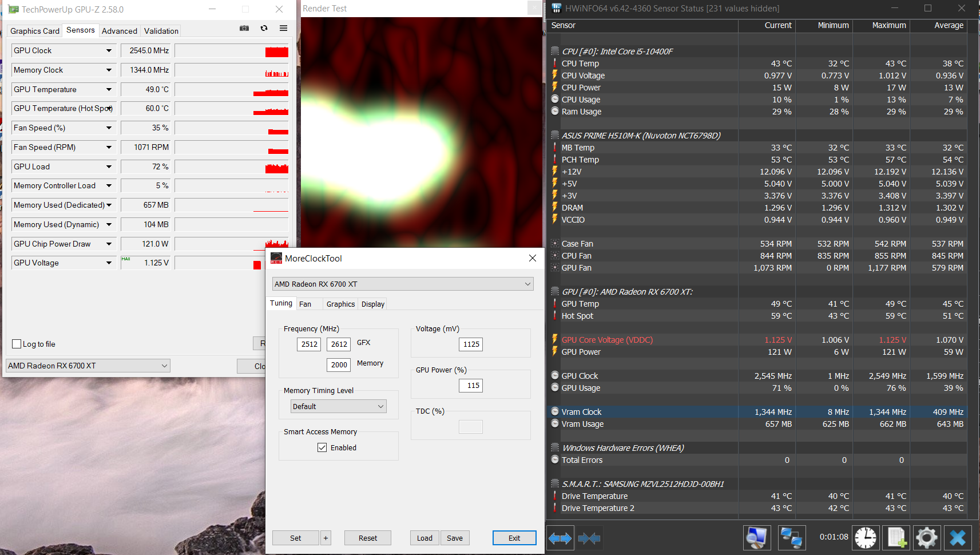Image resolution: width=980 pixels, height=555 pixels.
Task: Click the lightning icon beside GPU Power
Action: tap(555, 352)
